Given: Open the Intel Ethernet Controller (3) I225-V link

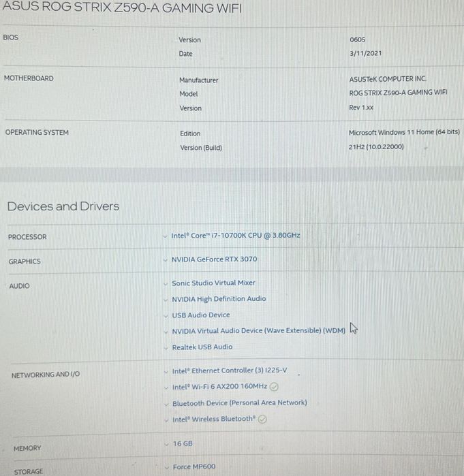Looking at the screenshot, I should tap(230, 370).
